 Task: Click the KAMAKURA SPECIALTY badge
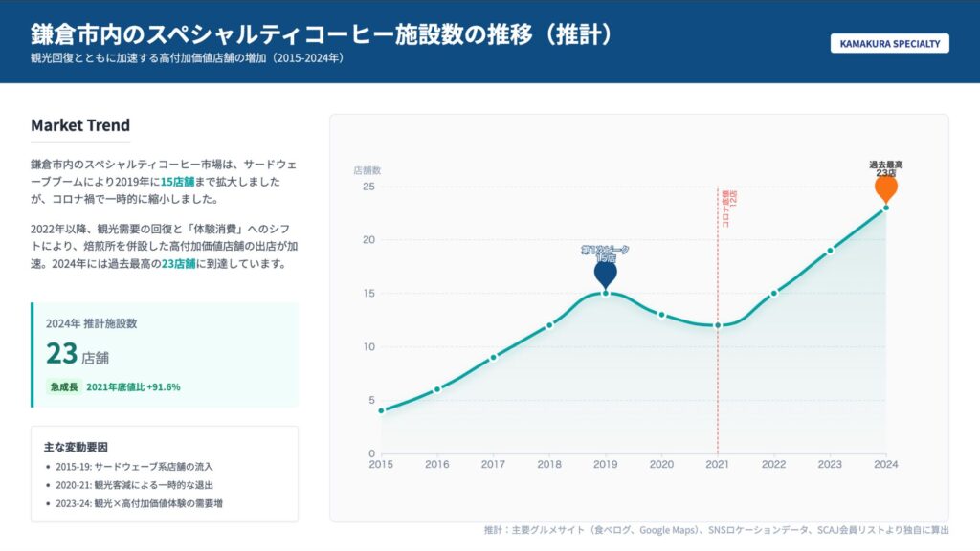click(x=889, y=44)
